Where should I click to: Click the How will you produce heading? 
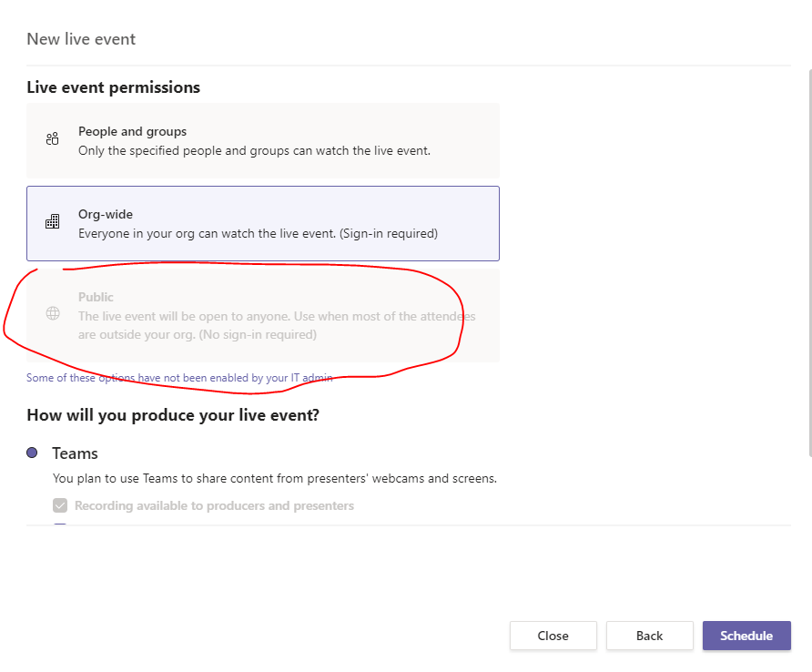coord(172,414)
